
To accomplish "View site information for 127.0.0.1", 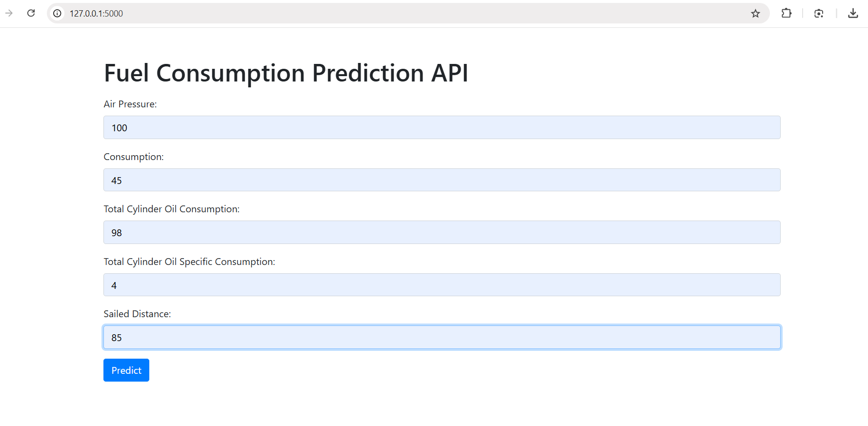I will point(58,13).
